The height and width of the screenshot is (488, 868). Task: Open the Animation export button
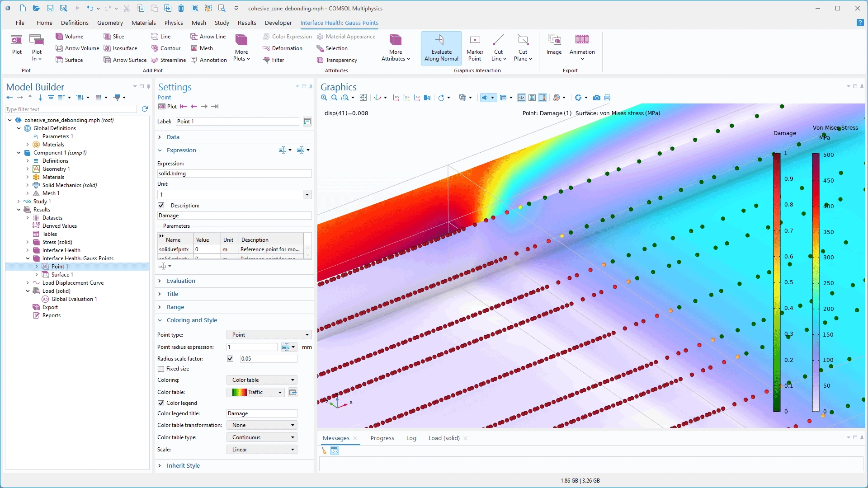click(582, 47)
